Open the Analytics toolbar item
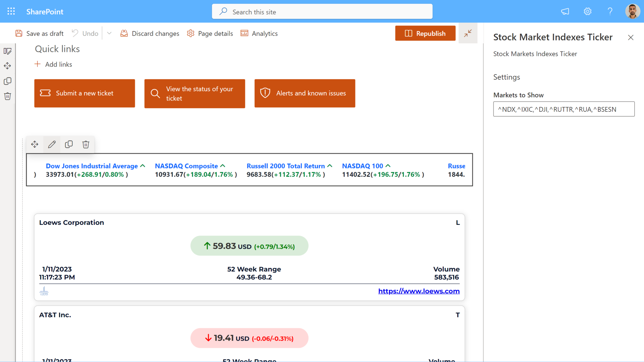This screenshot has width=644, height=362. point(259,33)
